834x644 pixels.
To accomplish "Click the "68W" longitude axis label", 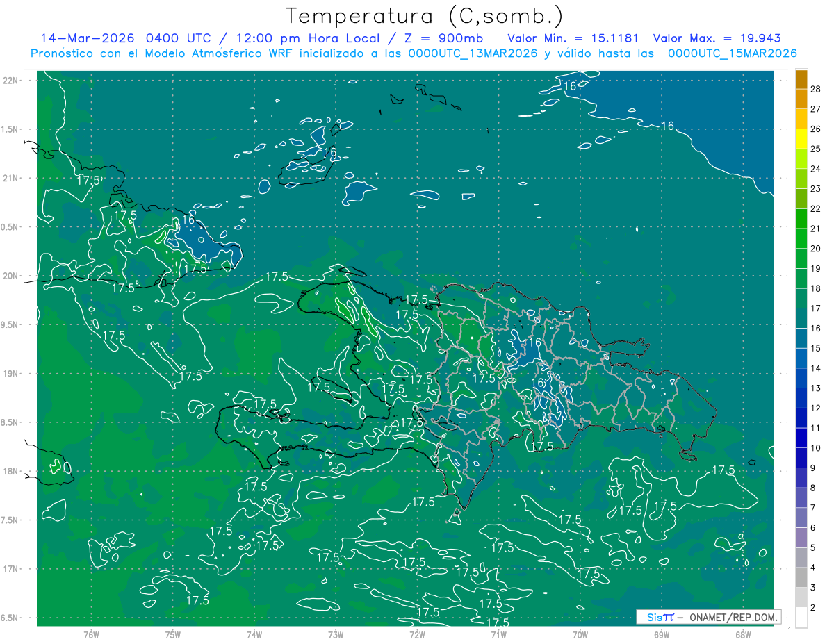I will pyautogui.click(x=743, y=634).
